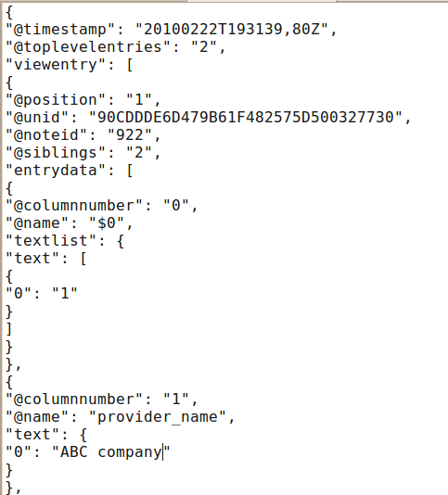Click the "@timestamp" key text
Screen dimensions: 448x495
point(61,30)
